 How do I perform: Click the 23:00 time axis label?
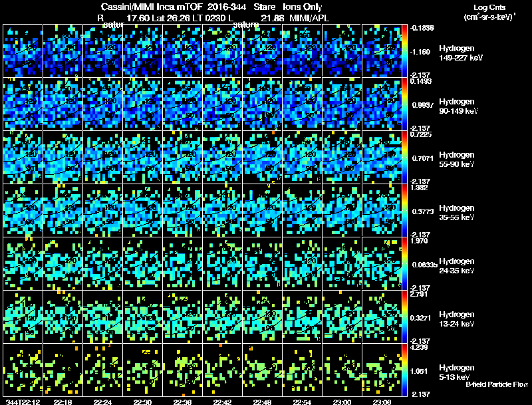coord(342,402)
